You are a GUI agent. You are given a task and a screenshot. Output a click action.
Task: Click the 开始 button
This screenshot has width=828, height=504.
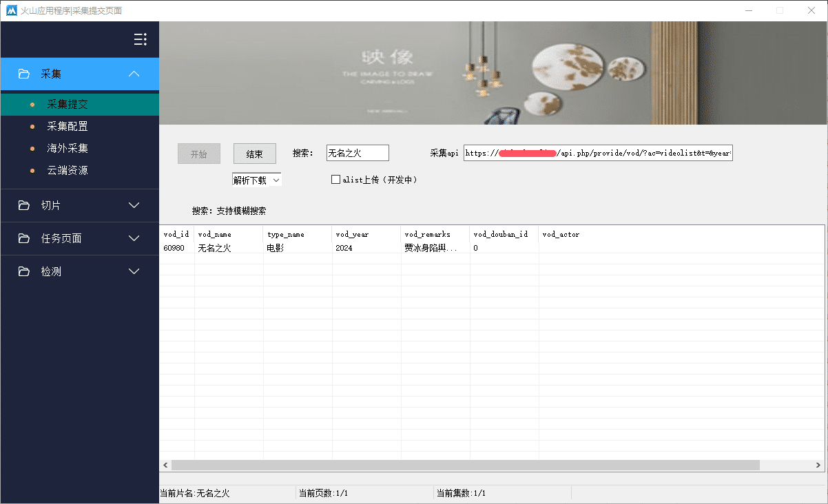tap(198, 154)
